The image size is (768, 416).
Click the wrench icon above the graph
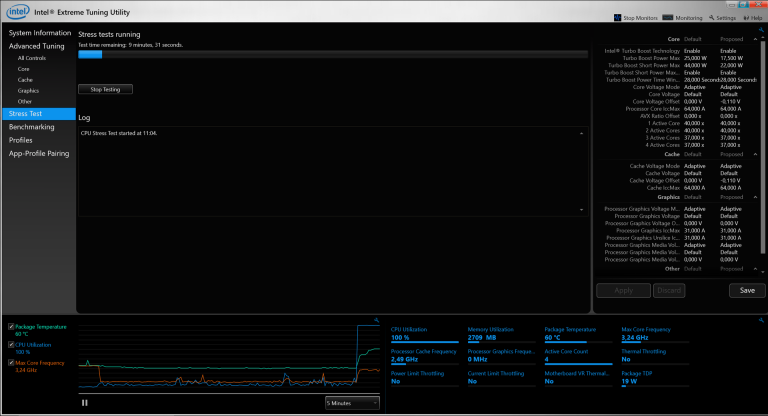tap(376, 320)
